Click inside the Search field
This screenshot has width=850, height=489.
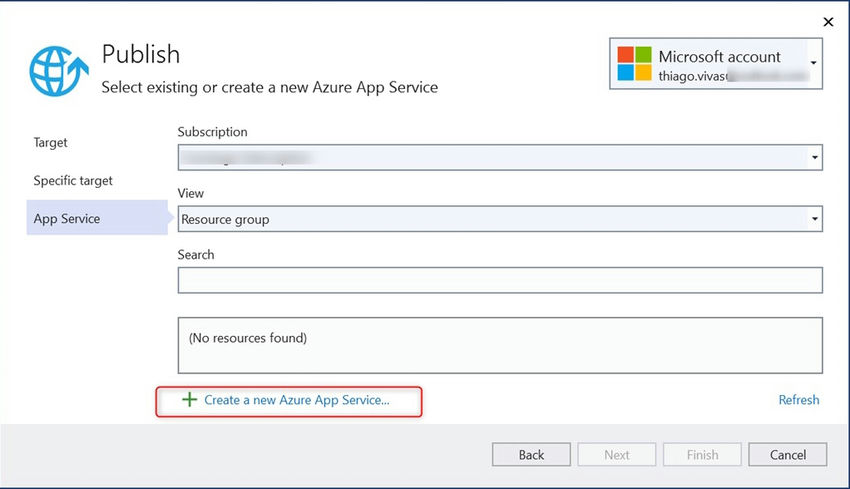pyautogui.click(x=500, y=280)
